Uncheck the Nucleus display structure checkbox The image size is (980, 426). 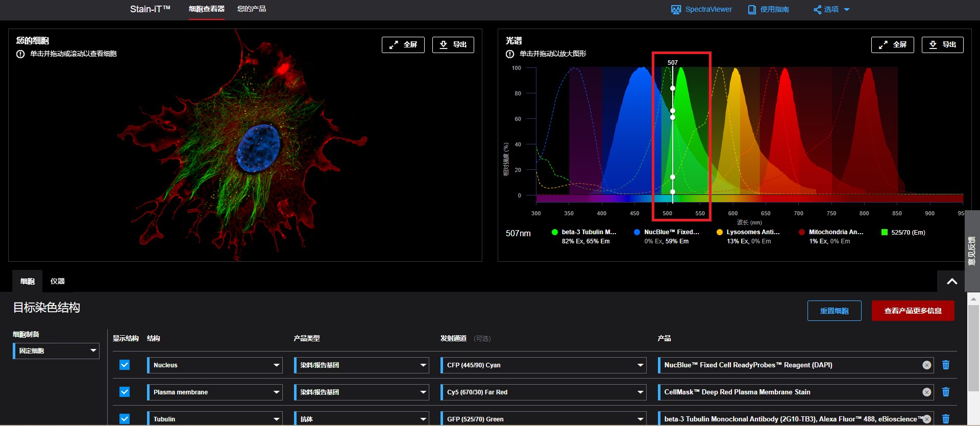(x=125, y=365)
